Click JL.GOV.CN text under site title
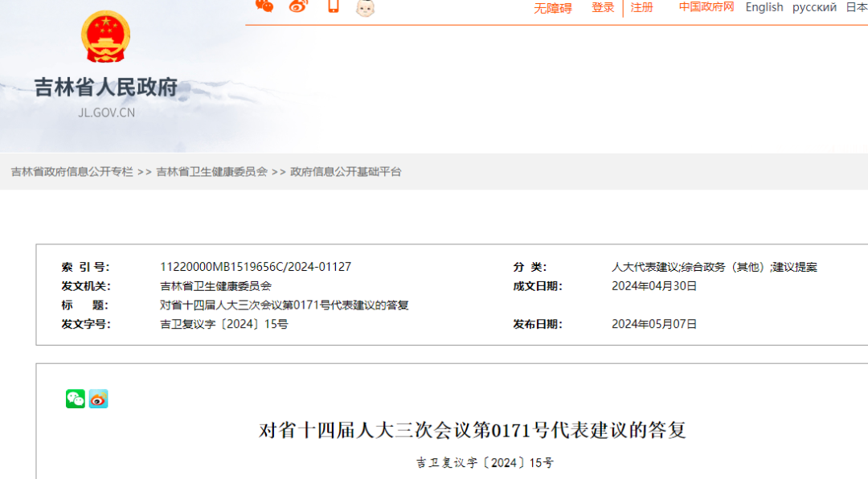 [x=106, y=113]
